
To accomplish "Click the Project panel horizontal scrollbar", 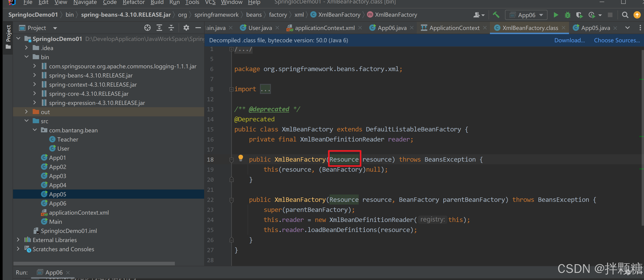I will pyautogui.click(x=94, y=263).
